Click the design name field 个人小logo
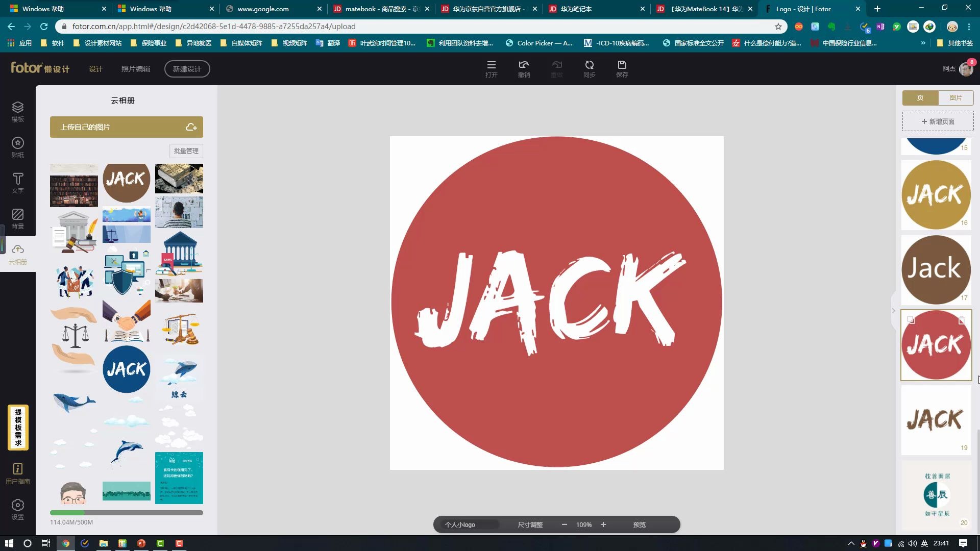This screenshot has height=551, width=980. 470,524
